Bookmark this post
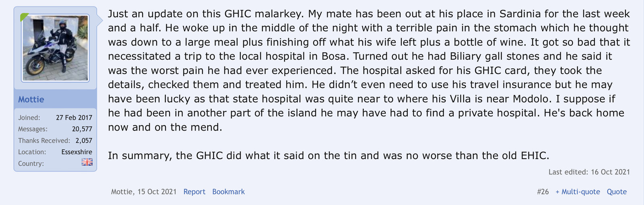The height and width of the screenshot is (205, 644). 228,192
